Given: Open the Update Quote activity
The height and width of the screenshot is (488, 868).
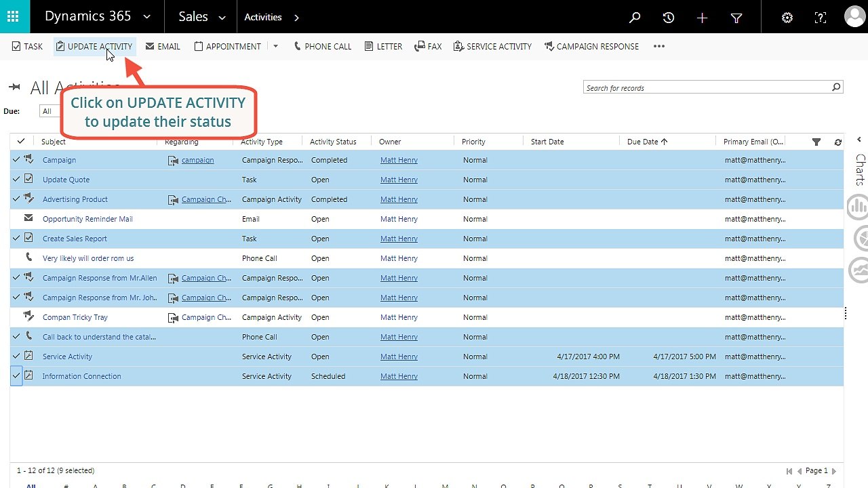Looking at the screenshot, I should pyautogui.click(x=66, y=180).
